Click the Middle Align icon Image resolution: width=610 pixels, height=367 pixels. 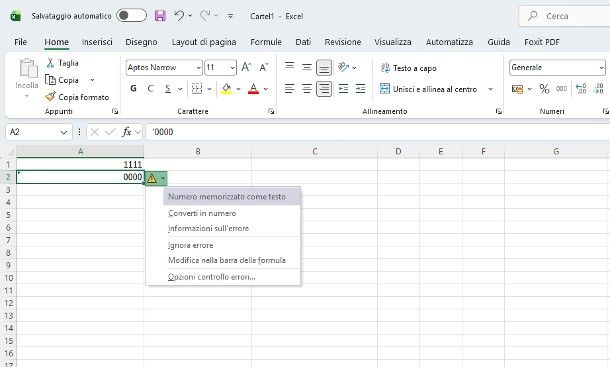click(307, 67)
